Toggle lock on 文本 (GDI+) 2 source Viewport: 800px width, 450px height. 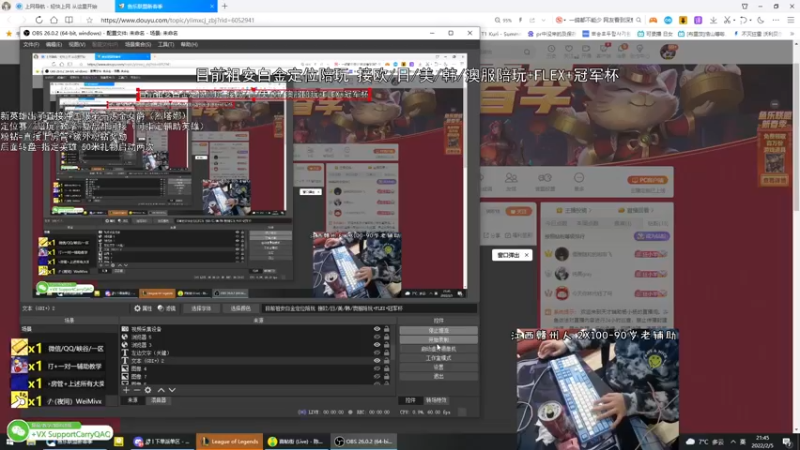click(386, 361)
